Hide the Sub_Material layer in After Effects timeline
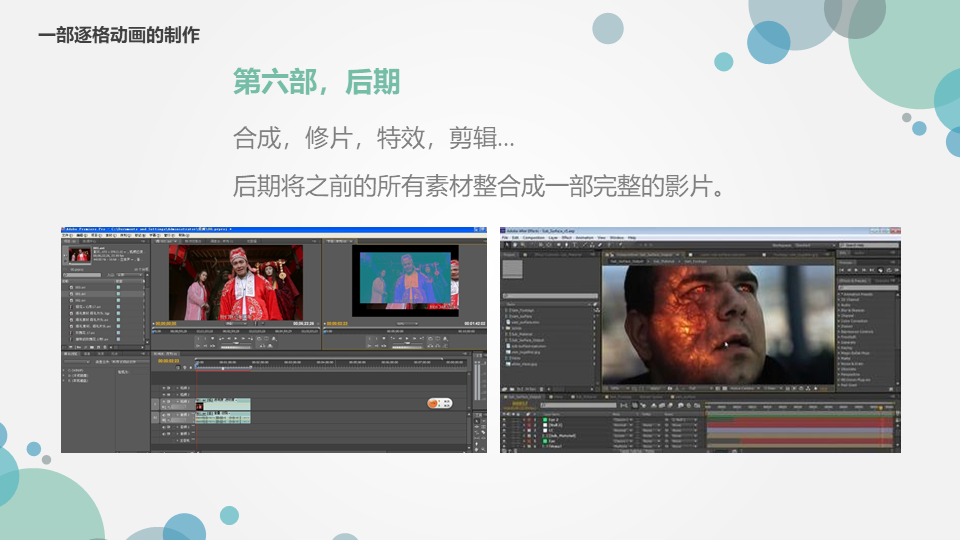The image size is (960, 540). point(504,435)
